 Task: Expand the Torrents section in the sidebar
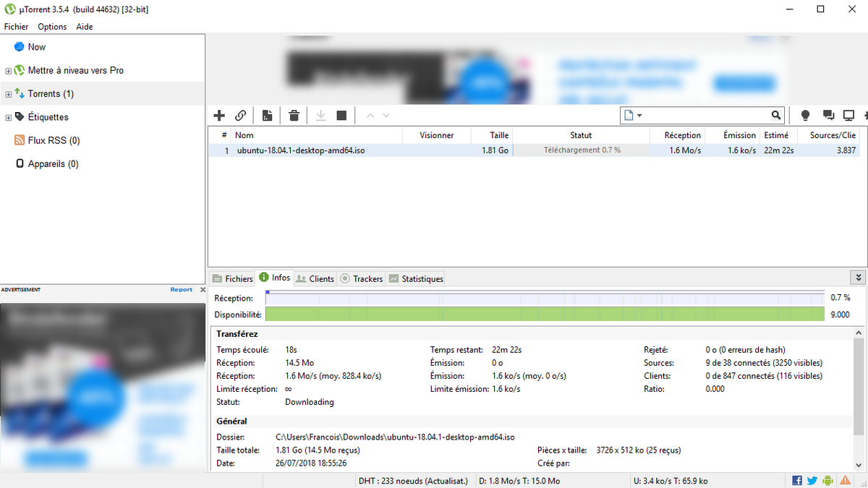(x=7, y=93)
